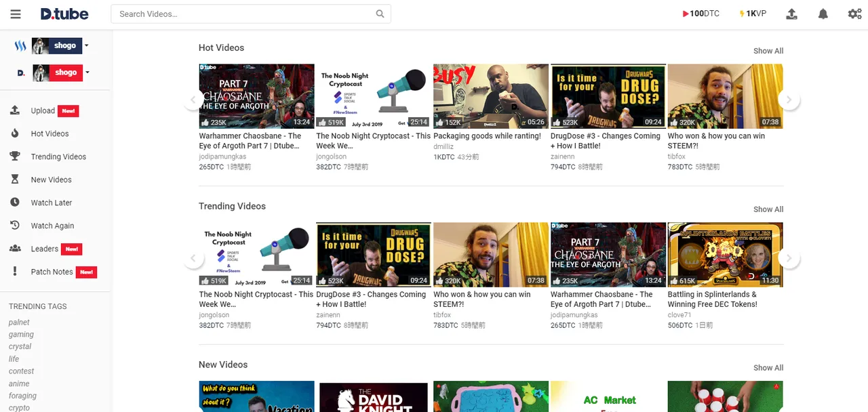Screen dimensions: 868x412
Task: Select the life trending tag
Action: click(x=14, y=359)
